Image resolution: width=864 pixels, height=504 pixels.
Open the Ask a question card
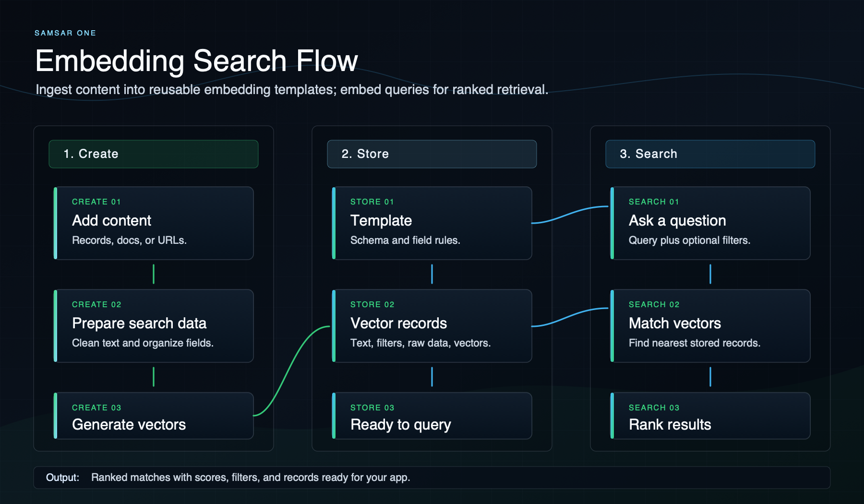point(710,223)
